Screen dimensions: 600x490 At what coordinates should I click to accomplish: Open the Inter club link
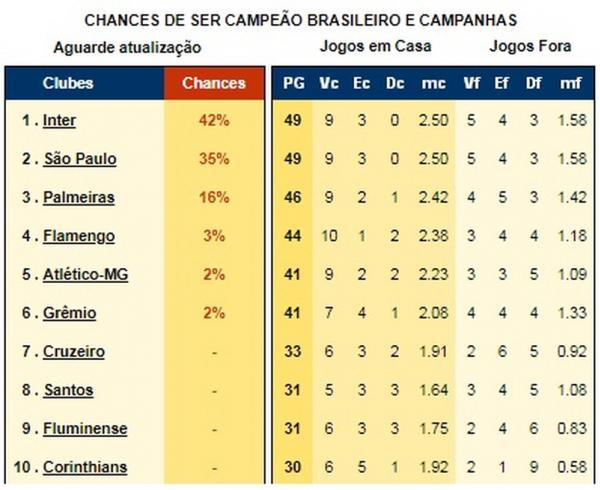coord(60,121)
